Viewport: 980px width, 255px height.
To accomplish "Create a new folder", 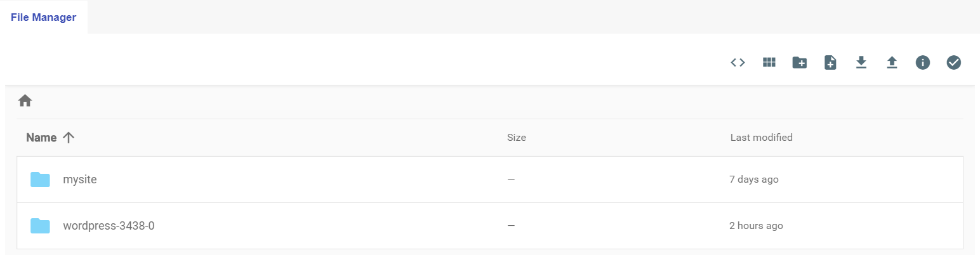I will coord(800,62).
